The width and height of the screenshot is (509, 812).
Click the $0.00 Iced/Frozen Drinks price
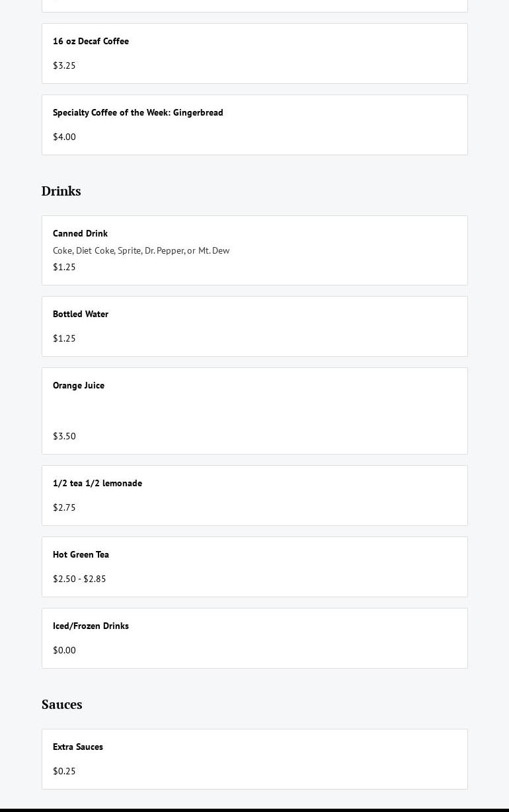64,650
